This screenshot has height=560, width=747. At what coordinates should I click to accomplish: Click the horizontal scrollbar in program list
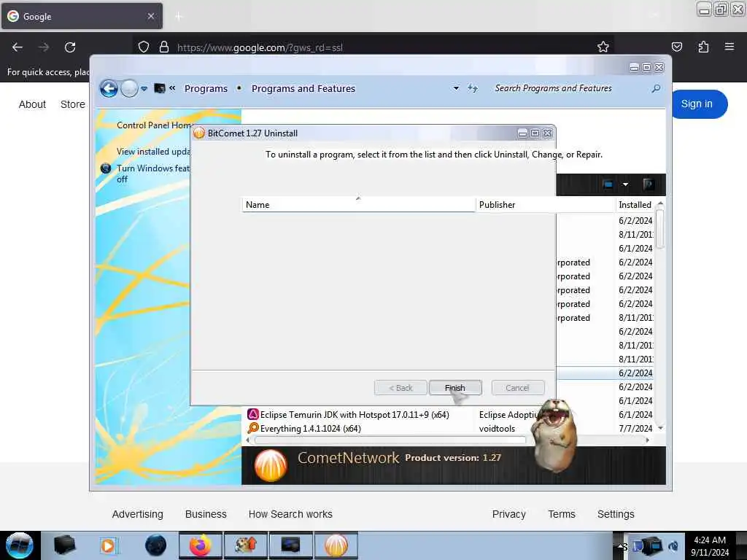[390, 440]
